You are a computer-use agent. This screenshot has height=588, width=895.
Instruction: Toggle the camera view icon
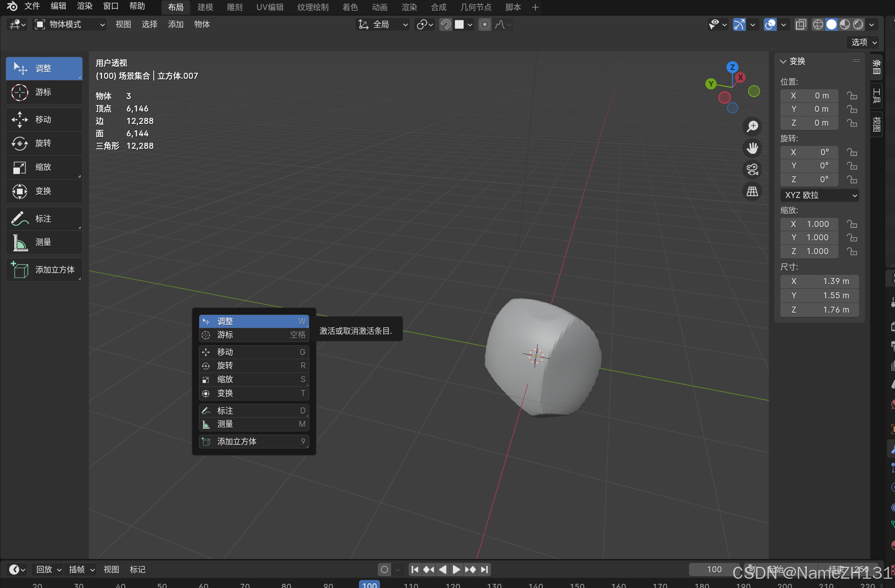pos(752,169)
